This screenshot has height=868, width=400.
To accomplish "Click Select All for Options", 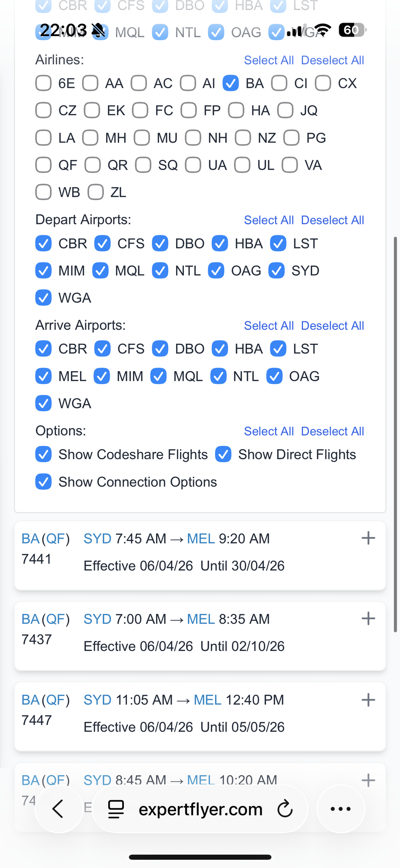I will [269, 432].
